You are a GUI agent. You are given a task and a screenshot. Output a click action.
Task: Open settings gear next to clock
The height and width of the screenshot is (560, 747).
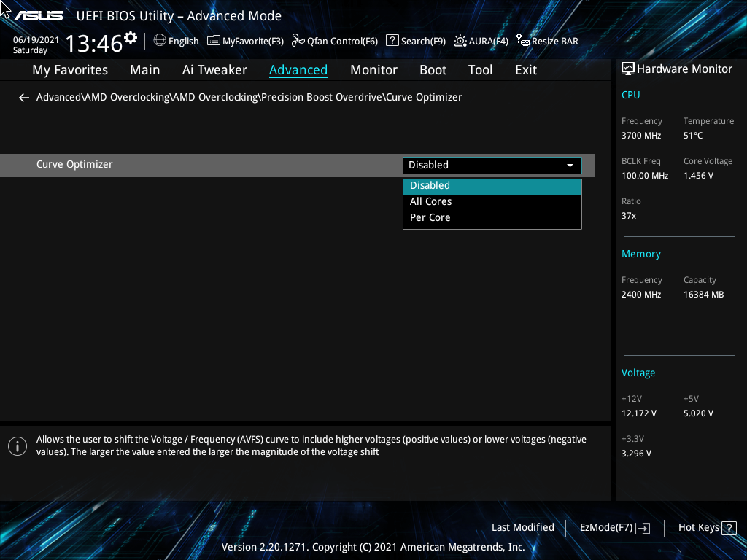point(131,37)
